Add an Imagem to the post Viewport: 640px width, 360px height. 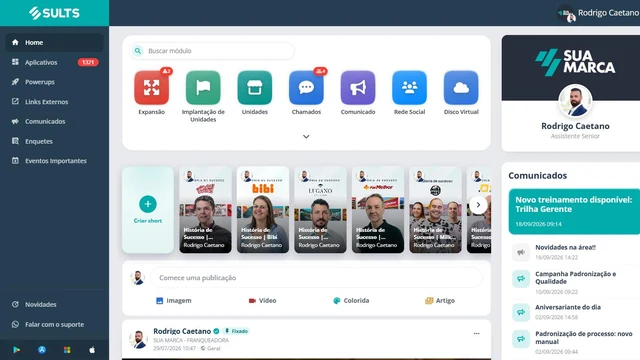point(173,301)
